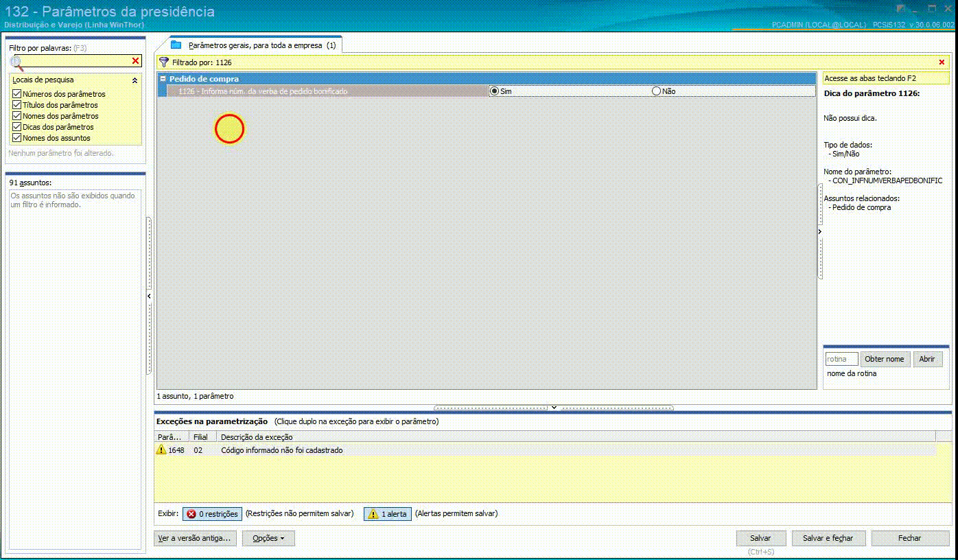958x560 pixels.
Task: Toggle Nomes dos assuntos checkbox
Action: 17,138
